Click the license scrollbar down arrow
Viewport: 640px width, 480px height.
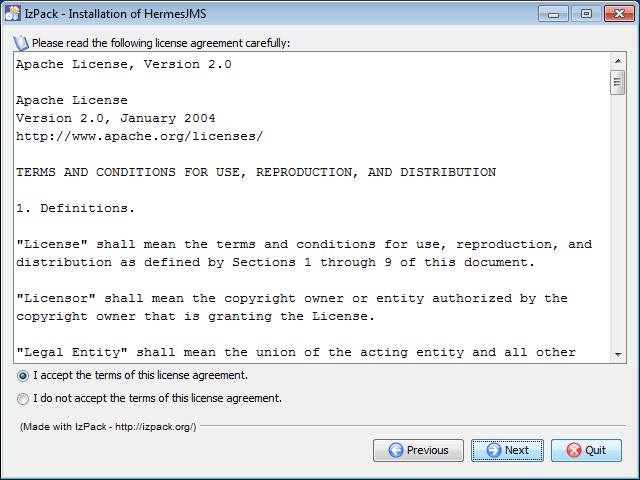pos(618,354)
